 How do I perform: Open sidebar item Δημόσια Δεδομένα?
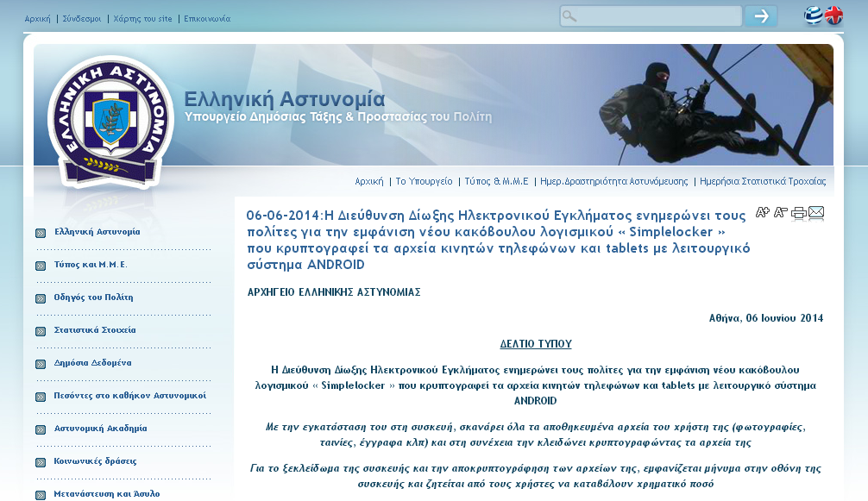pyautogui.click(x=92, y=363)
